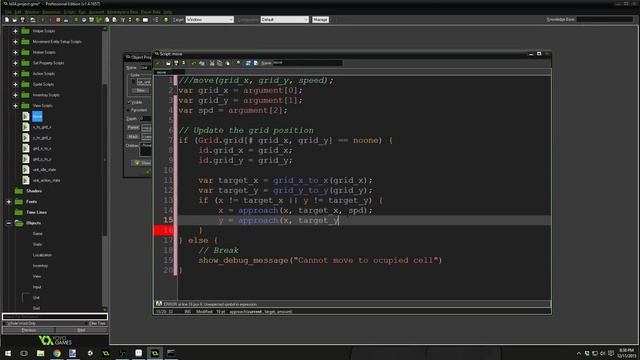Click the Create script toolbar icon
This screenshot has width=640, height=360.
click(x=107, y=20)
